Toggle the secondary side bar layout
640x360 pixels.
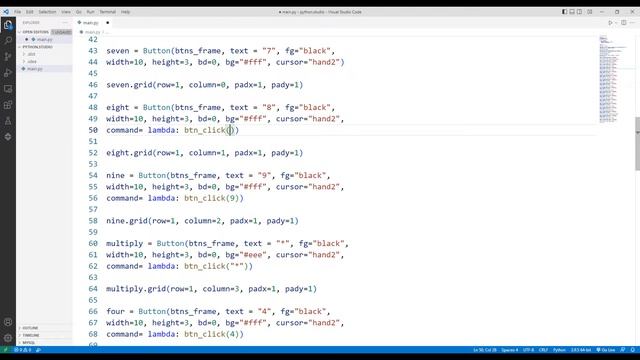pos(579,12)
